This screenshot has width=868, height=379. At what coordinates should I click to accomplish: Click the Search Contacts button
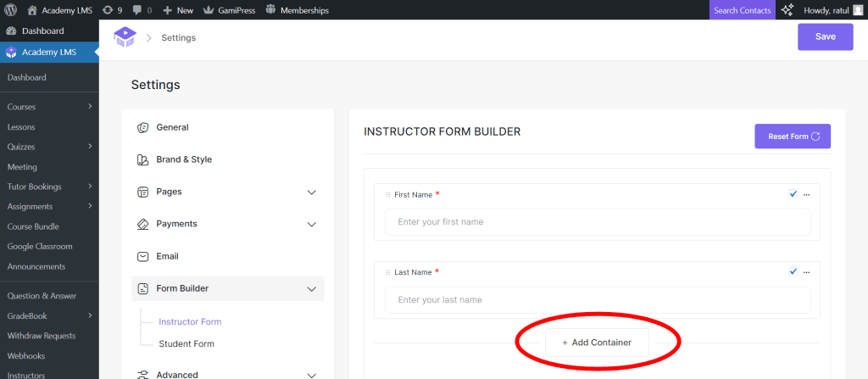tap(742, 10)
